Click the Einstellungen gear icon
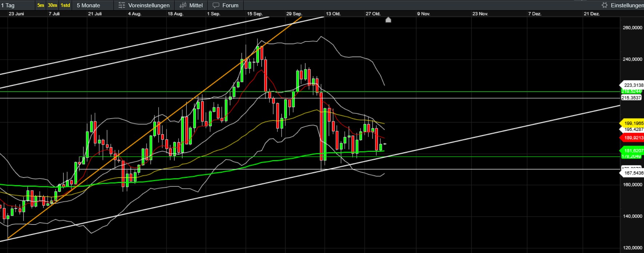The image size is (644, 253). tap(604, 5)
